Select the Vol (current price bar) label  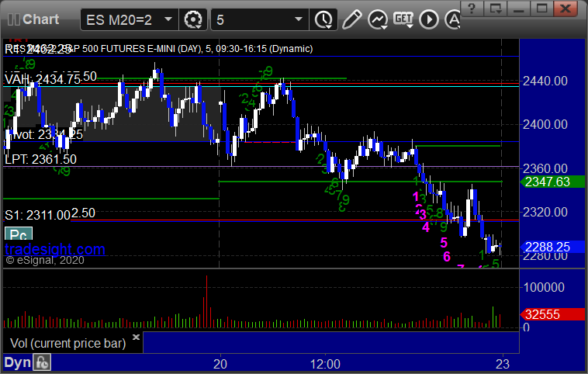[x=67, y=343]
